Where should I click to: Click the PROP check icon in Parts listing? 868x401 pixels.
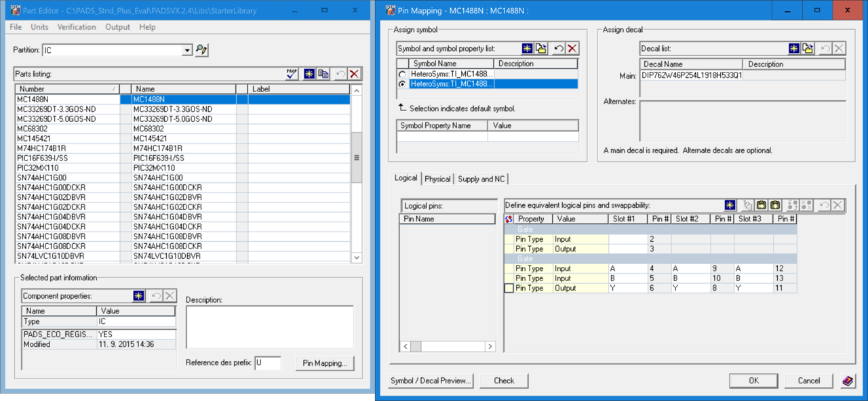(x=292, y=74)
